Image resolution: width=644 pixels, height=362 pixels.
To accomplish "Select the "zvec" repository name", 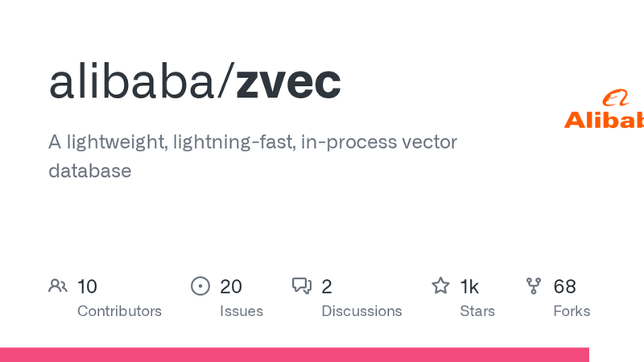I will [x=289, y=82].
